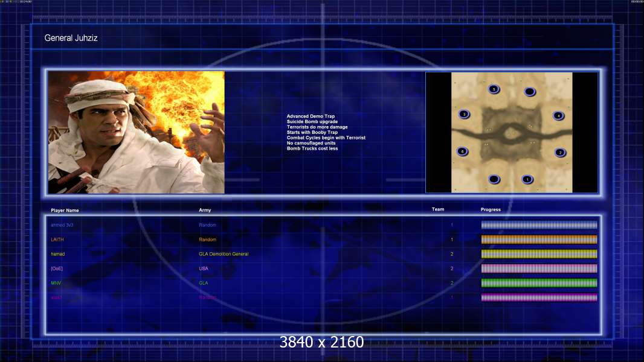This screenshot has width=644, height=362.
Task: Click the Player Name column header
Action: (65, 211)
